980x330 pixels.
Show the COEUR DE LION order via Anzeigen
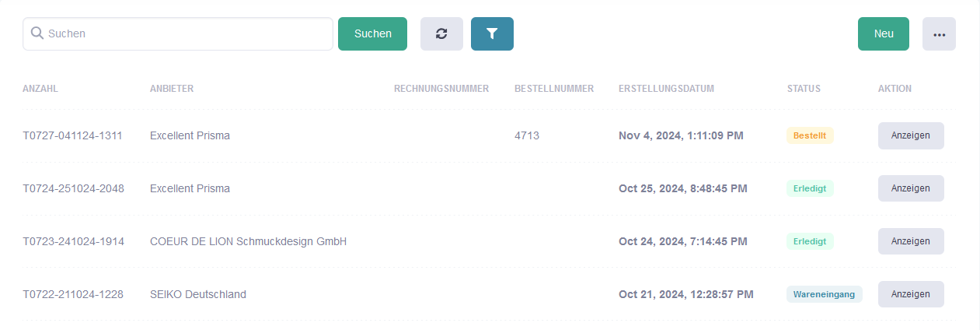(x=911, y=241)
